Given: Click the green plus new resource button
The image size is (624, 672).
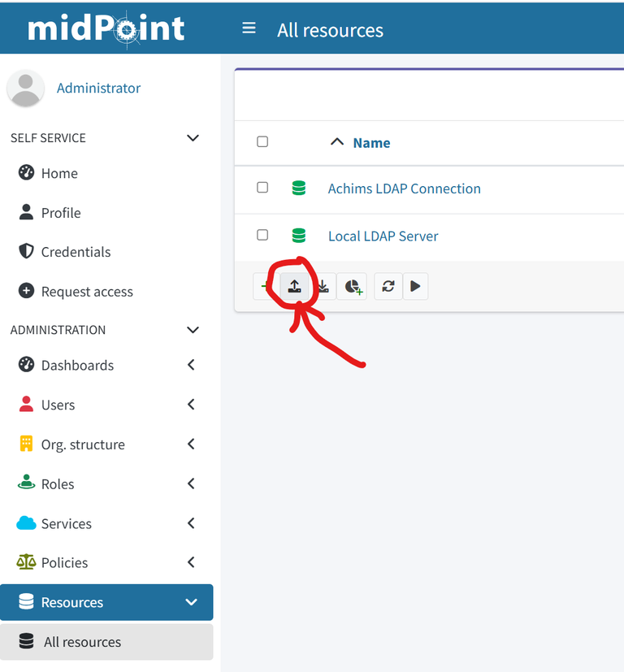Looking at the screenshot, I should [x=265, y=286].
